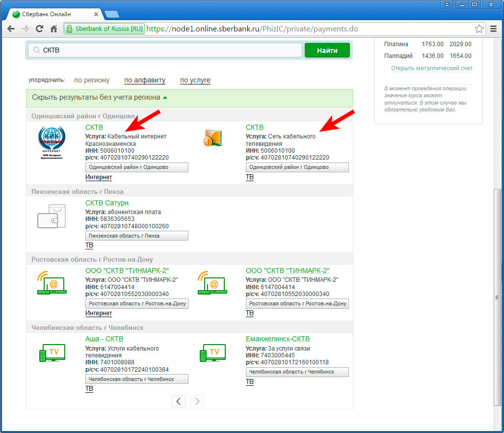Open a new browser tab
Image resolution: width=504 pixels, height=433 pixels.
click(111, 14)
